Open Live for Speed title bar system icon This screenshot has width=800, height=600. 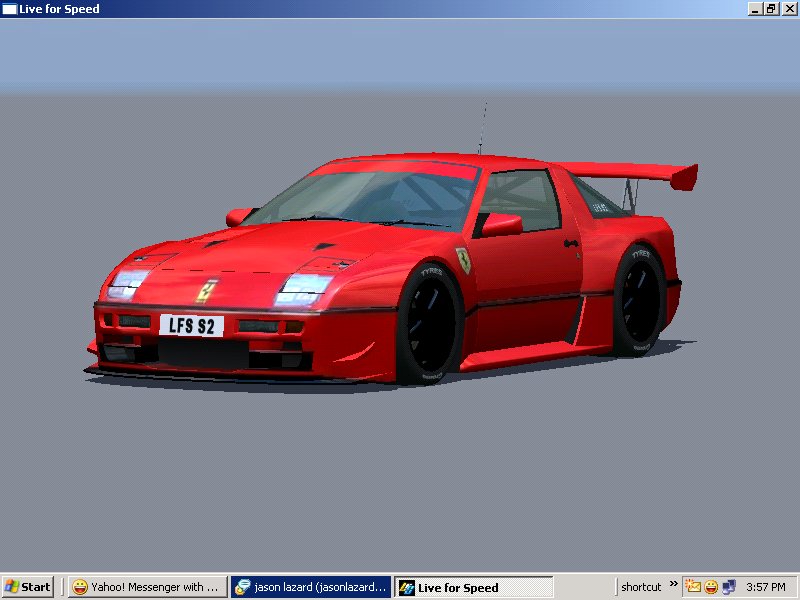[9, 9]
